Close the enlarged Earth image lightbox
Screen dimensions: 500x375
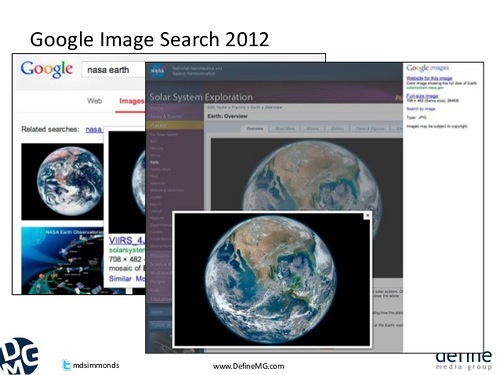(x=367, y=215)
